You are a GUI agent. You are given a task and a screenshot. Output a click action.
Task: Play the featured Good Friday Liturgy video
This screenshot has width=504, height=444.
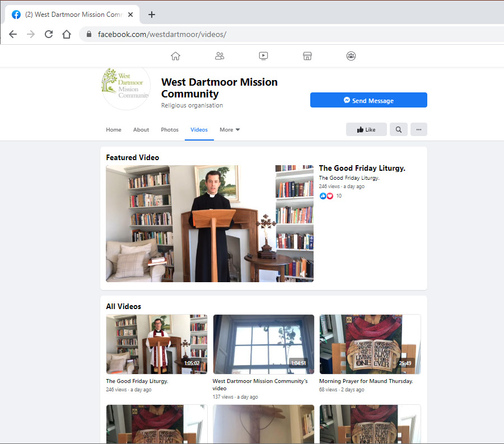[209, 223]
